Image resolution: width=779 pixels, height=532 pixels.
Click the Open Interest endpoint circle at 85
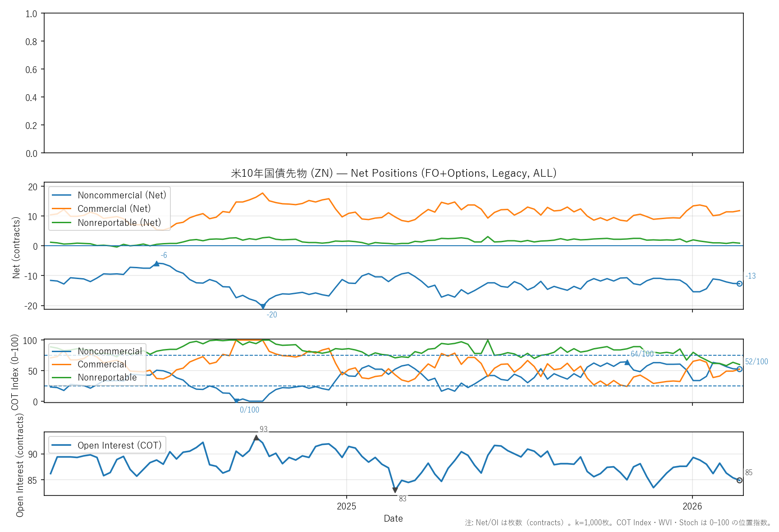739,481
